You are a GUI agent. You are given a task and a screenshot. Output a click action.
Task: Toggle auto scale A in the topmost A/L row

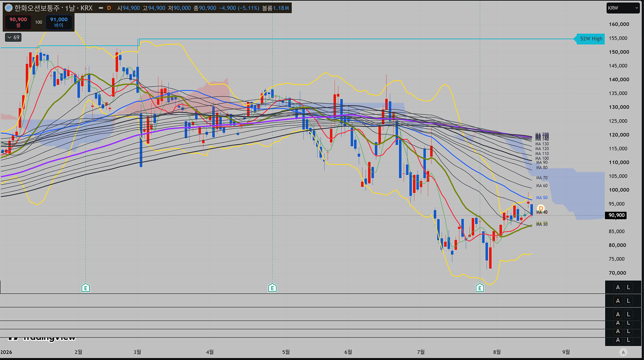pyautogui.click(x=618, y=287)
